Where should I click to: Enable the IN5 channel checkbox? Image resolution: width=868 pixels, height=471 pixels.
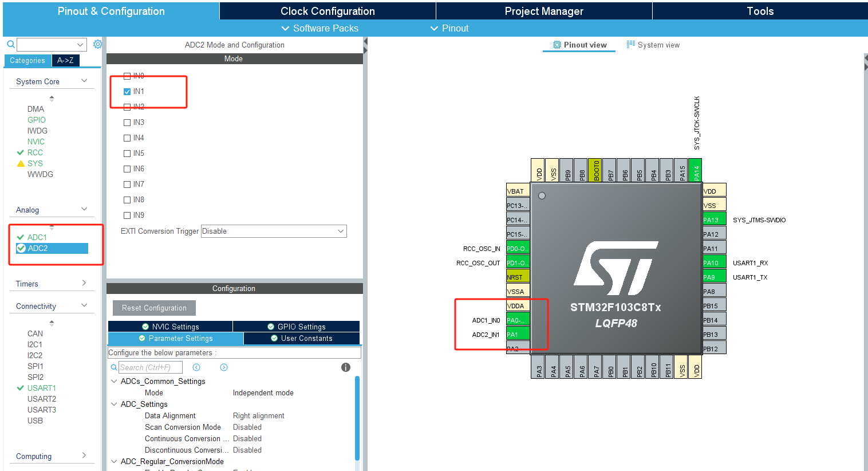pos(127,153)
